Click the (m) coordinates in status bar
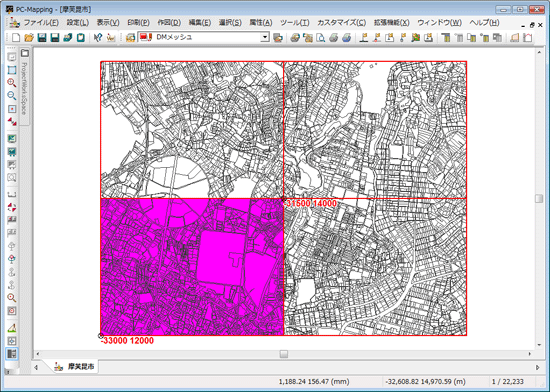 (425, 381)
